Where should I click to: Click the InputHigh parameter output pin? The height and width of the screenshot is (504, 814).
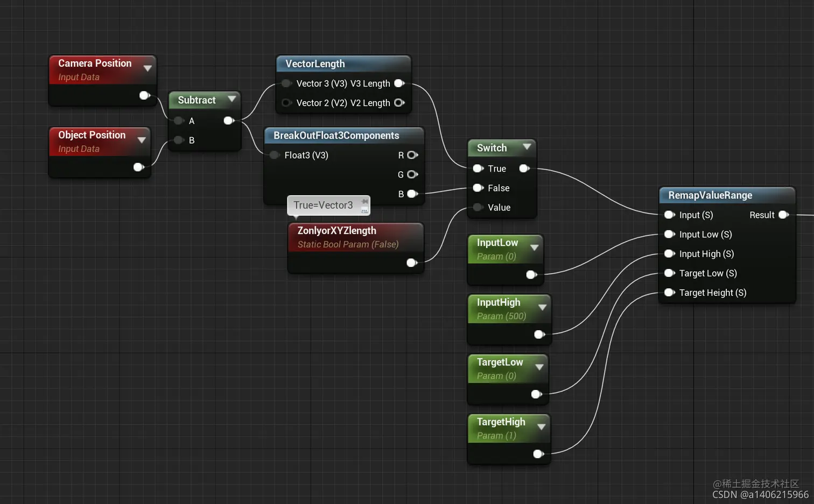(539, 334)
